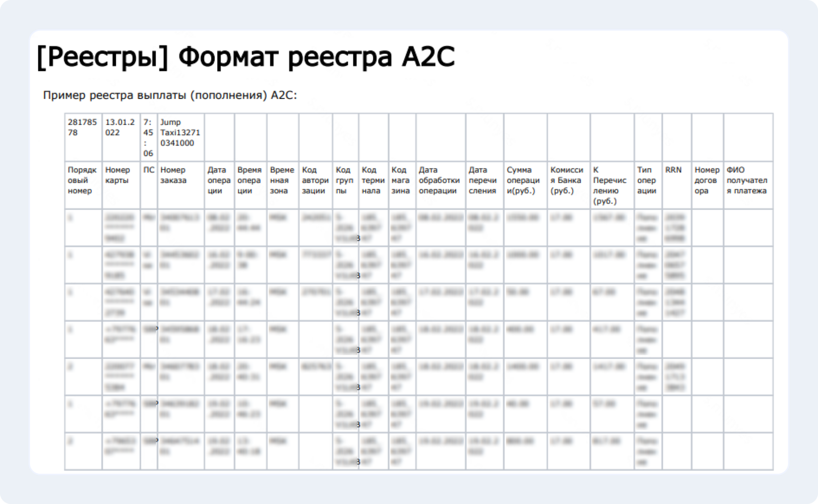The width and height of the screenshot is (818, 504).
Task: Click the "Код терминала" header cell
Action: coord(373,180)
